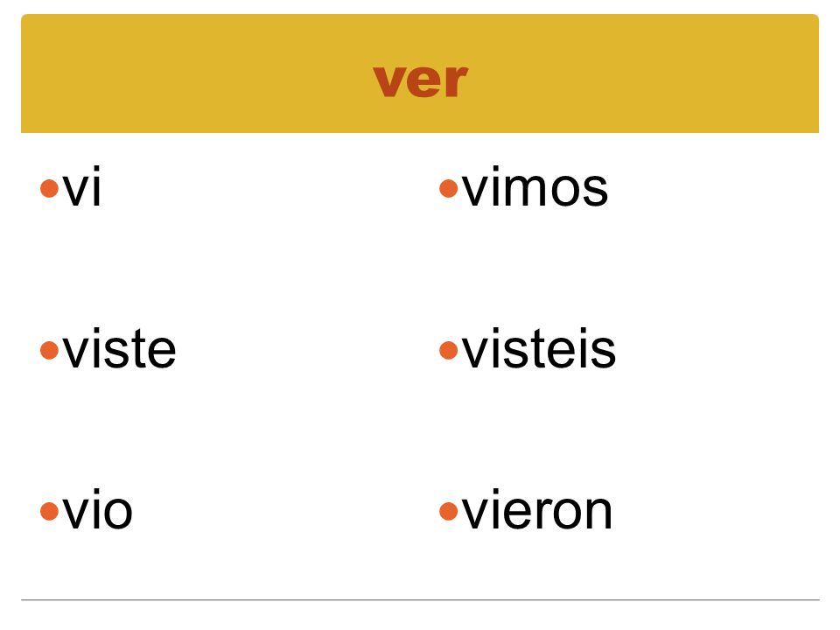Click the gray divider line at bottom

tap(420, 600)
